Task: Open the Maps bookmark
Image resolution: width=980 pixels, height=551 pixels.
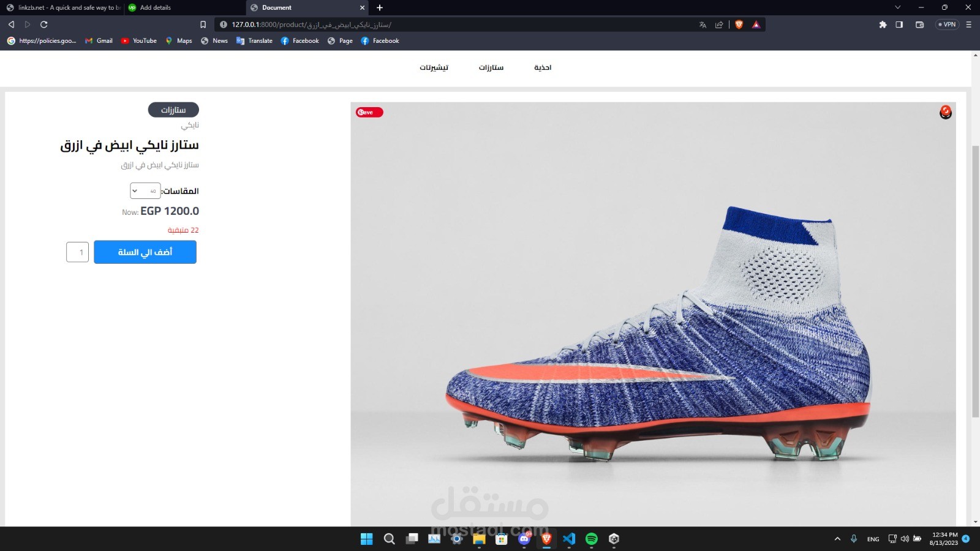Action: pyautogui.click(x=179, y=41)
